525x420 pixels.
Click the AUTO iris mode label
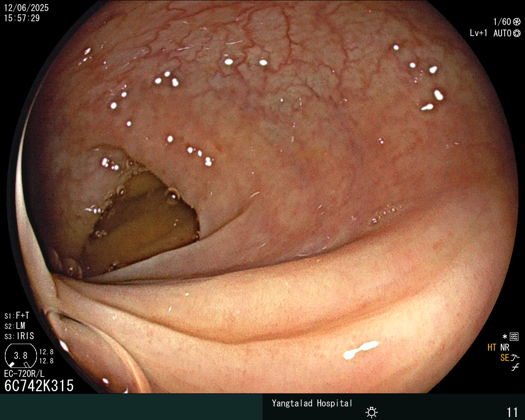[x=502, y=33]
